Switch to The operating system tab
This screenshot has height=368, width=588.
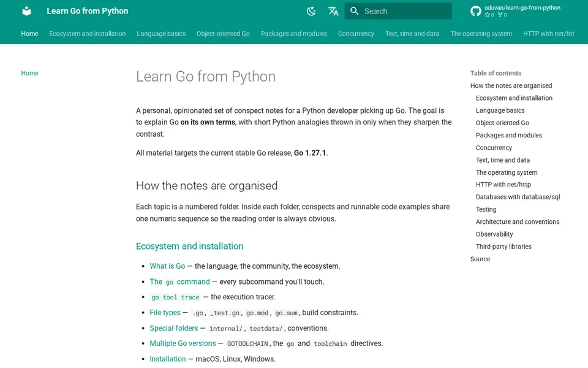point(481,34)
